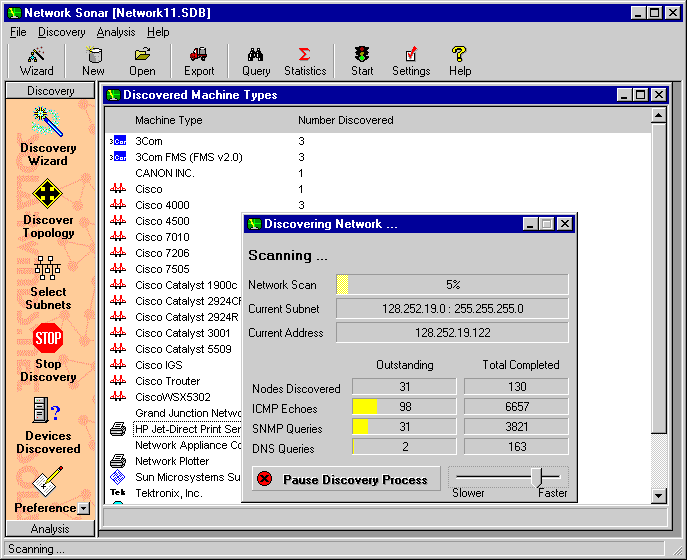Click SNMP Queries total completed 3821
Viewport: 687px width, 560px height.
click(x=516, y=426)
